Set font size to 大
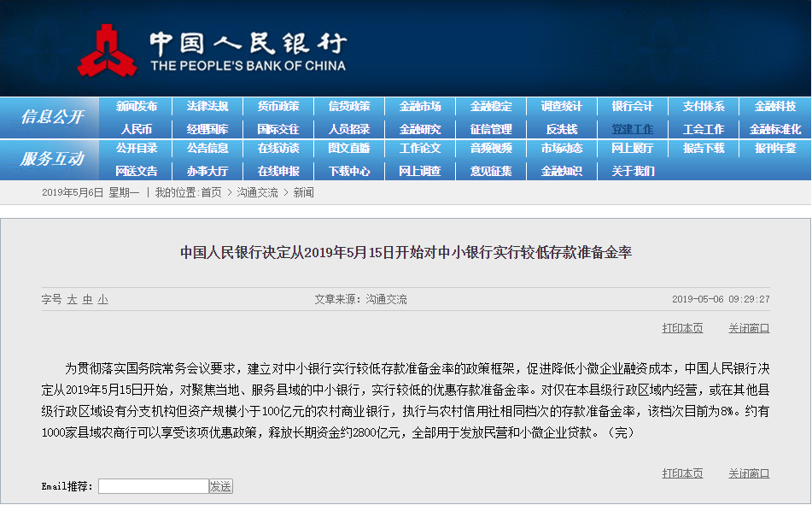This screenshot has width=812, height=505. click(x=72, y=300)
